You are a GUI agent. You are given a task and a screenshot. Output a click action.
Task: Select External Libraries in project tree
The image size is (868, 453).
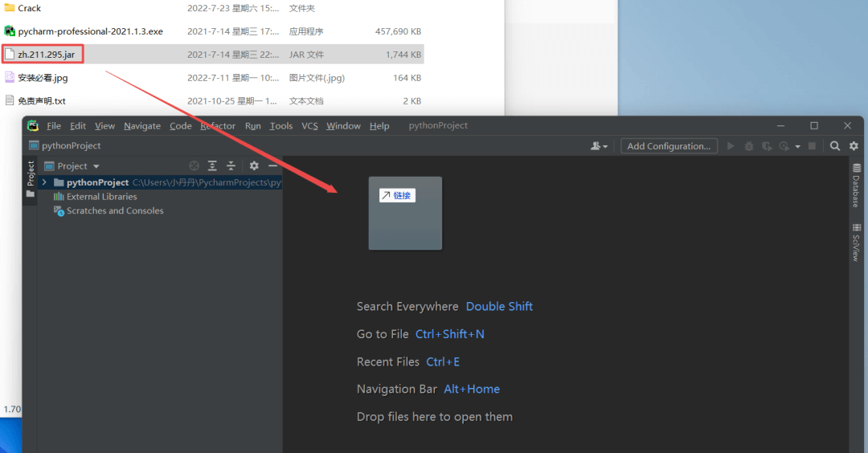tap(101, 197)
